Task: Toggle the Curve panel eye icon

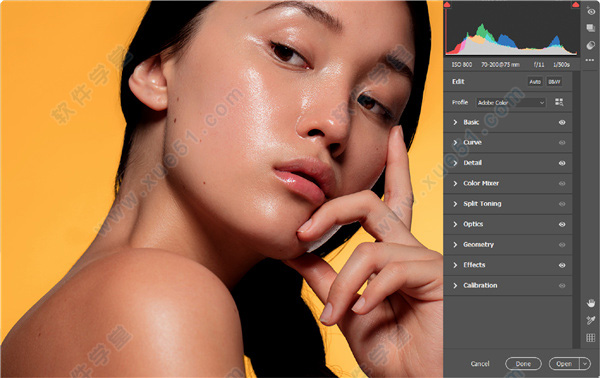Action: coord(562,142)
